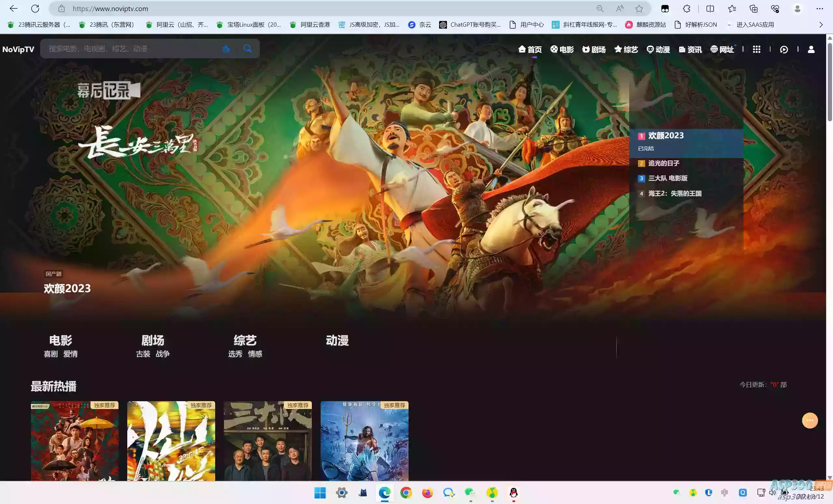Open the volume icon in system tray
This screenshot has height=504, width=833.
coord(772,493)
